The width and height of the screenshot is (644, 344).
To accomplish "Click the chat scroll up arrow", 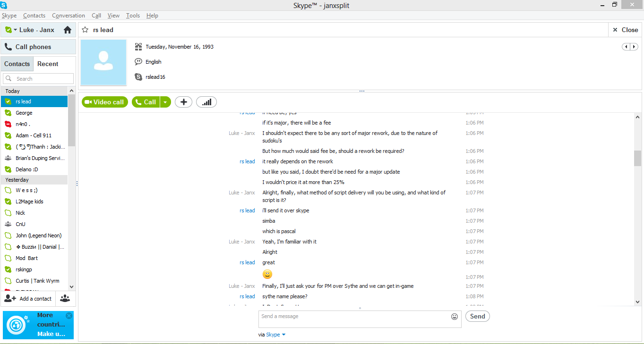I will [638, 117].
